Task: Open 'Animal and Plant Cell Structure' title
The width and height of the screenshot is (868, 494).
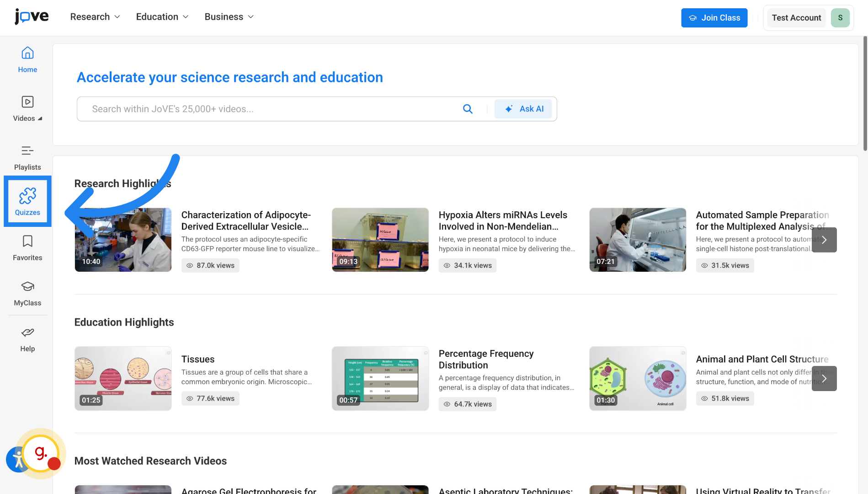Action: pos(762,359)
